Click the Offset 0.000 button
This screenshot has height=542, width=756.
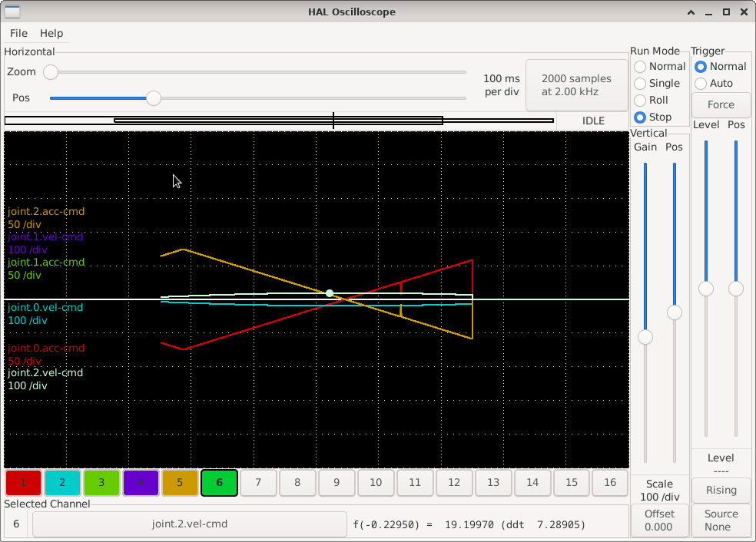pos(659,521)
